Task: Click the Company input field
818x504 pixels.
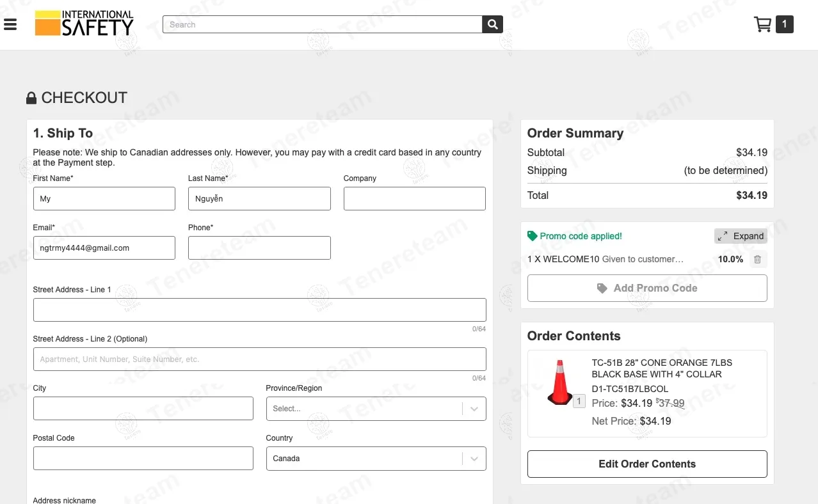Action: click(x=414, y=199)
